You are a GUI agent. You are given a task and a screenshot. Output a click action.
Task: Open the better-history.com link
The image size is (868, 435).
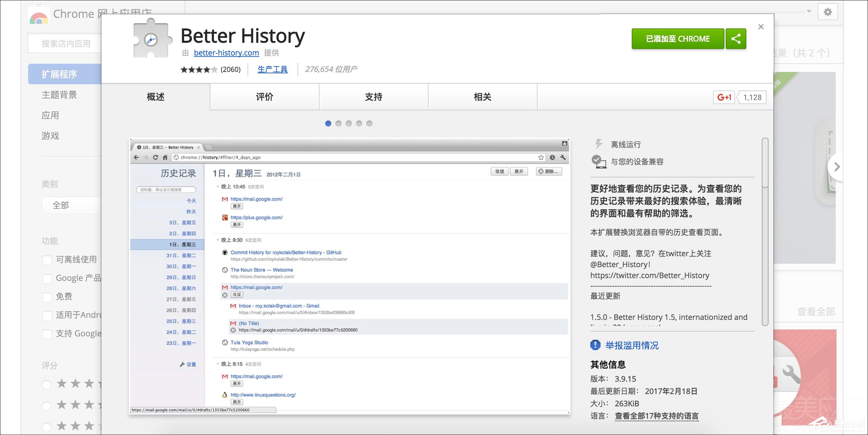point(226,53)
